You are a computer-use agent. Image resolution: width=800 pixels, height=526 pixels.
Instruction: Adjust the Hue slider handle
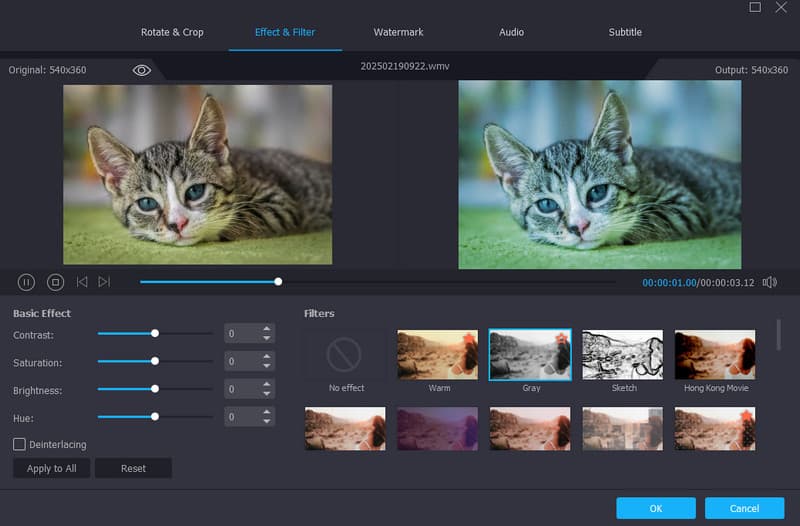coord(155,416)
